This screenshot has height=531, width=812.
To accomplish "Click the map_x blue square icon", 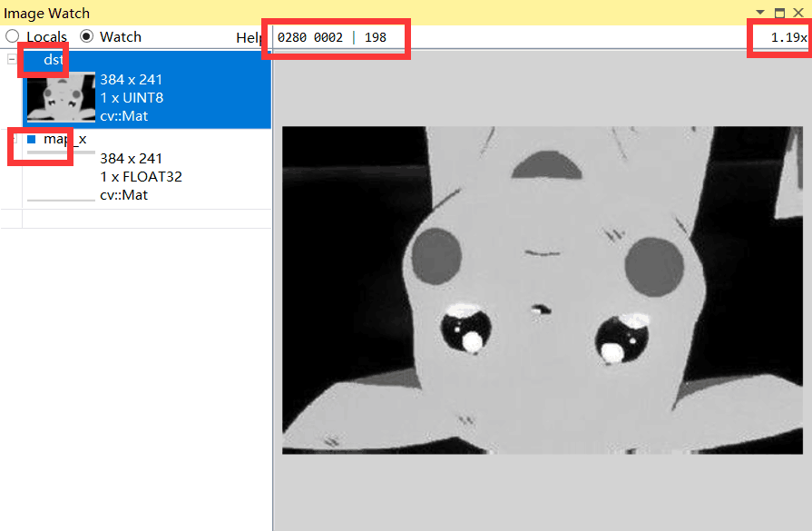I will point(32,139).
